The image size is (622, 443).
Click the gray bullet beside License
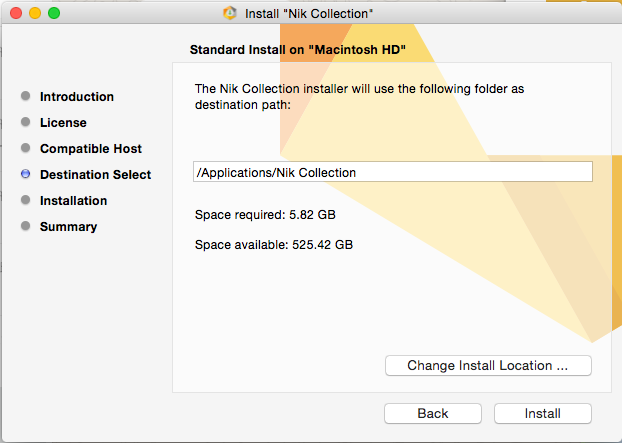click(25, 122)
